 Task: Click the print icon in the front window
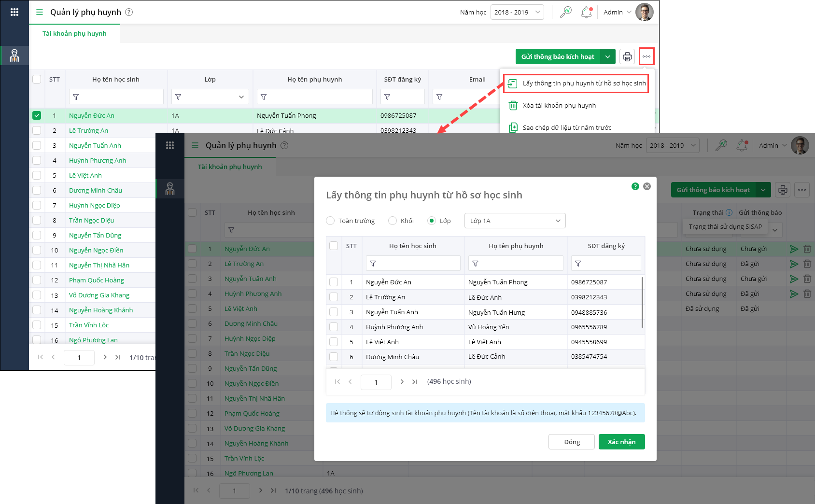click(783, 190)
